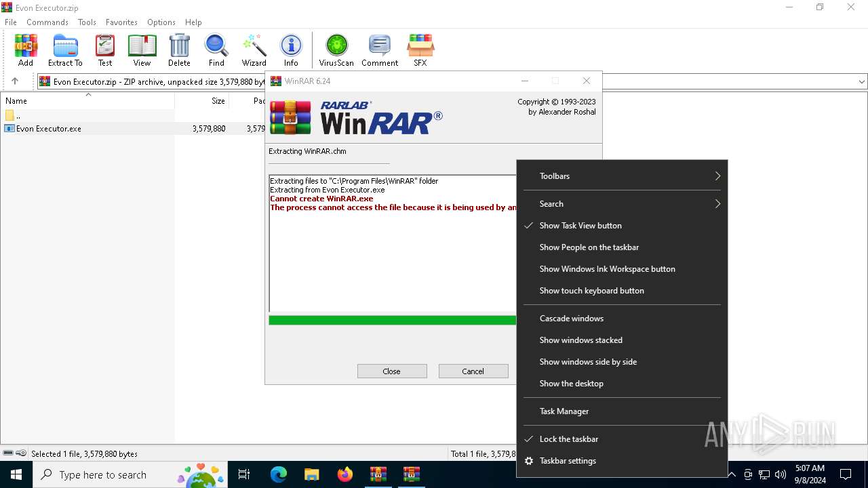Show hidden system tray icons chevron
This screenshot has height=488, width=868.
732,474
